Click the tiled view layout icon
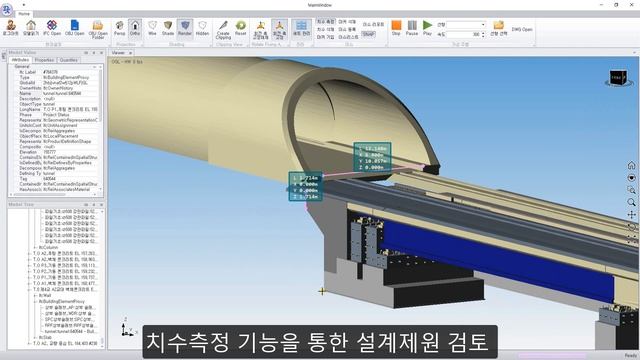Viewport: 640px width, 360px height. click(x=301, y=28)
